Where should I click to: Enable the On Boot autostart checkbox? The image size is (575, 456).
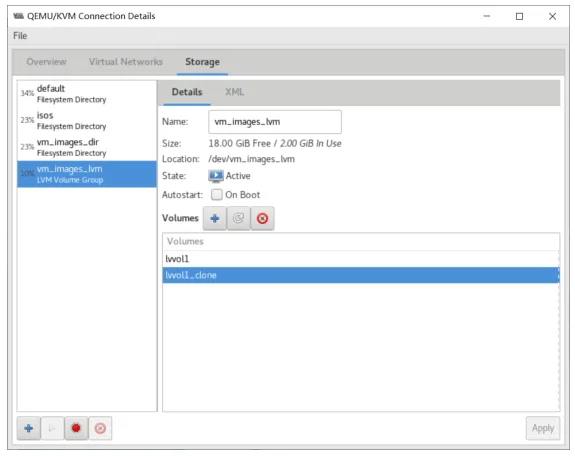click(216, 194)
